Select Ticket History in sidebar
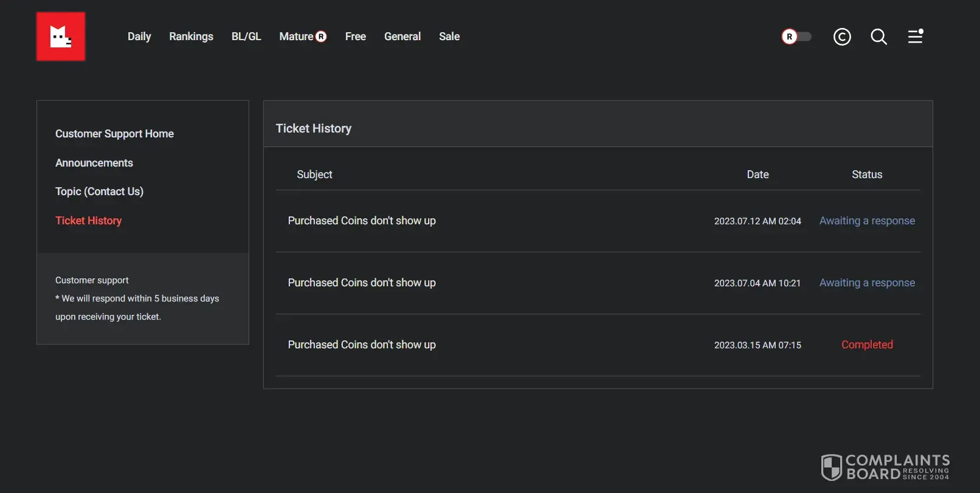Viewport: 980px width, 493px height. [x=89, y=221]
